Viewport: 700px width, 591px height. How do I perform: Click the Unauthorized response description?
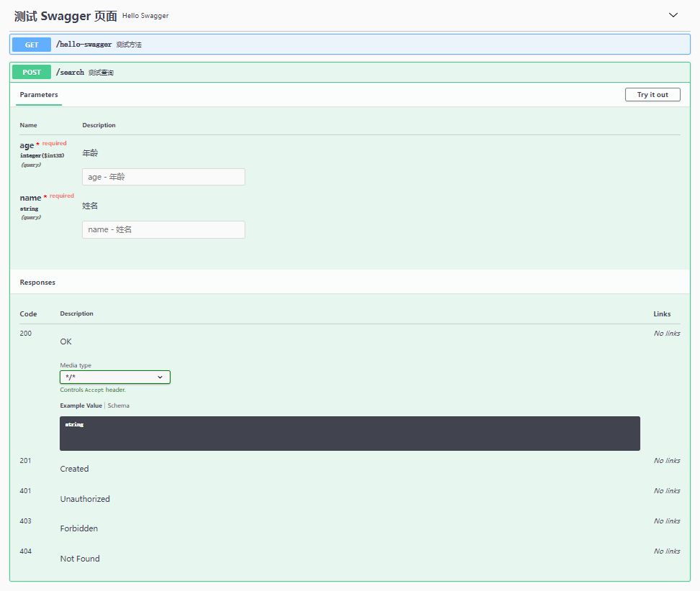coord(85,499)
